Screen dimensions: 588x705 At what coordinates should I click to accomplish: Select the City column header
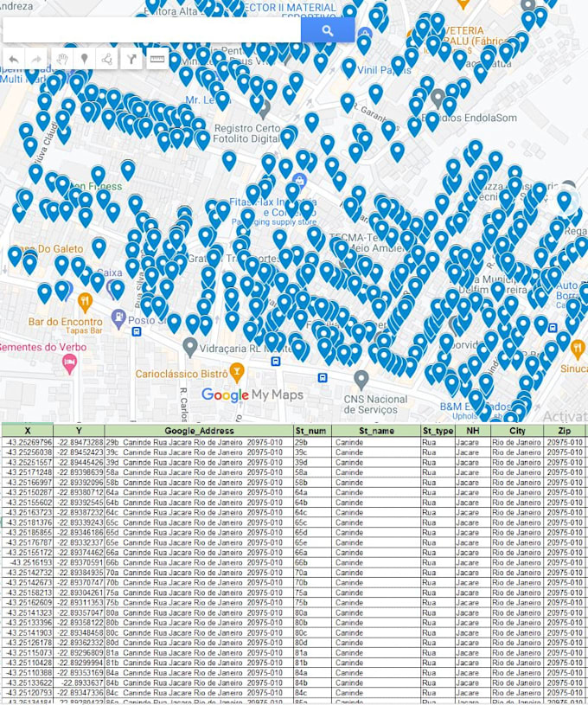(x=517, y=430)
